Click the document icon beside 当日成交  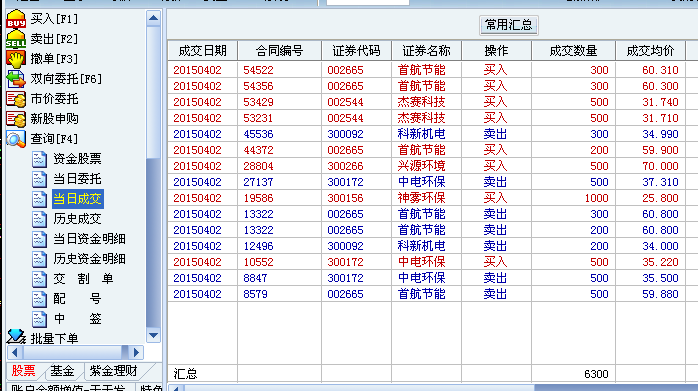(x=39, y=199)
